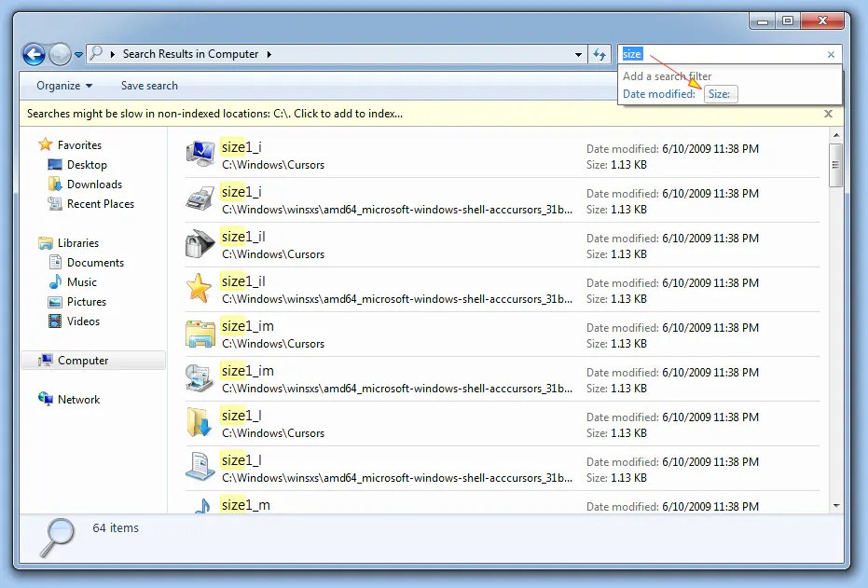Select first size1_i result in C:\Windows\Cursors

(502, 156)
